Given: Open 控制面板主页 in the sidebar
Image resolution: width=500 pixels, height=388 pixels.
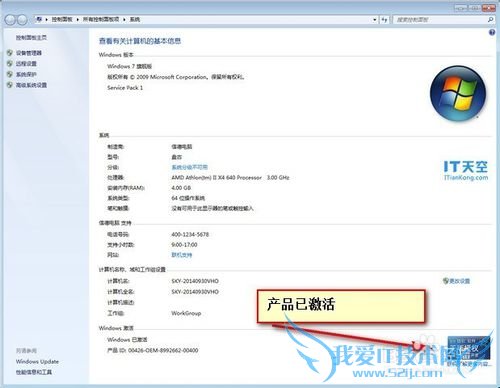Looking at the screenshot, I should pyautogui.click(x=31, y=38).
